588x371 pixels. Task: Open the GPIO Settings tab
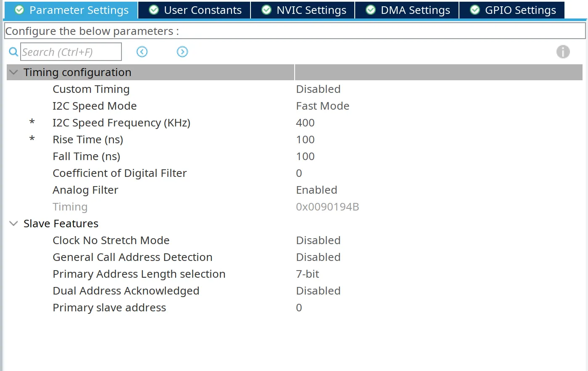pos(512,10)
